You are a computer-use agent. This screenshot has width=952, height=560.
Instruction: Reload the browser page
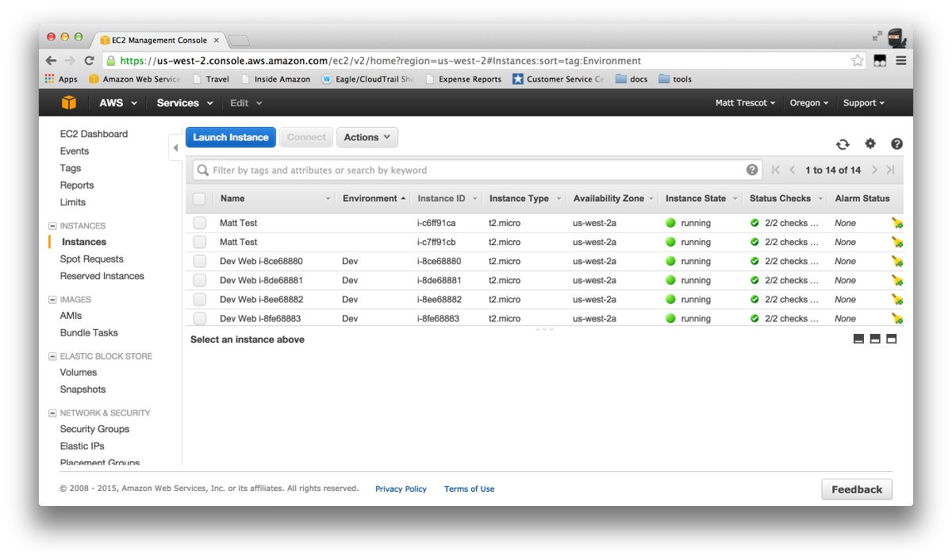coord(90,60)
